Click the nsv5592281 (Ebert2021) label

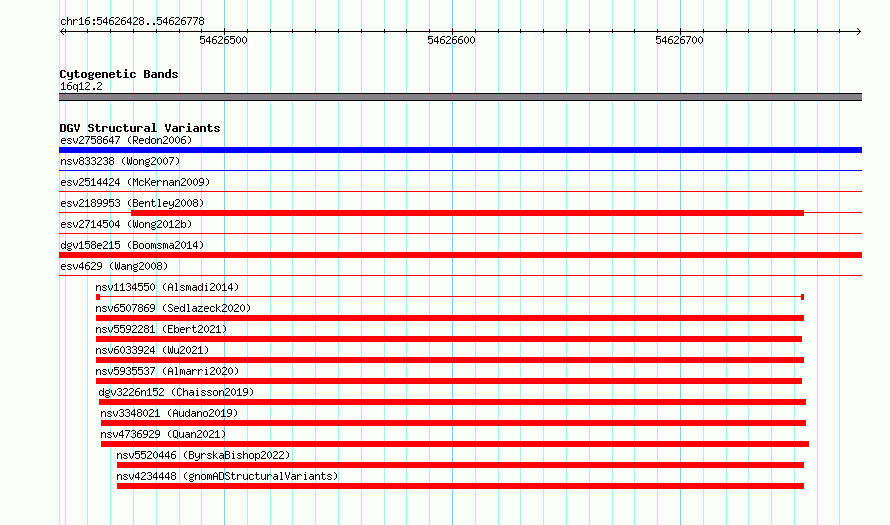(x=161, y=329)
